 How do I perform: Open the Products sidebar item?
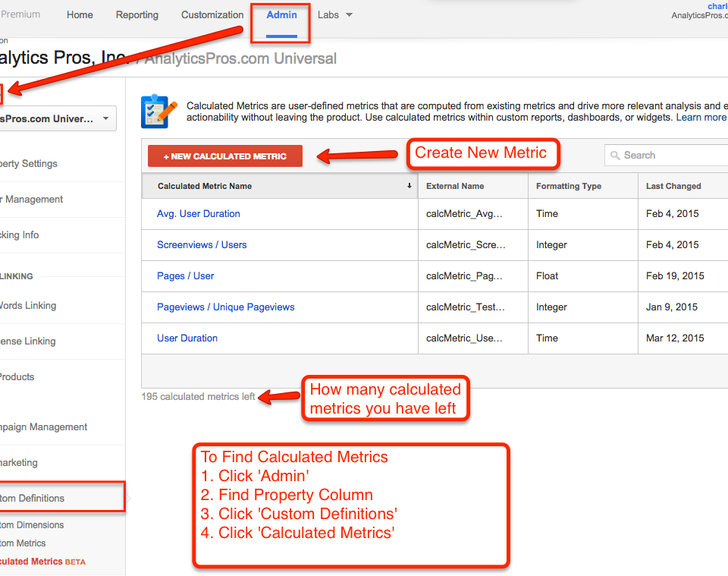pyautogui.click(x=17, y=376)
